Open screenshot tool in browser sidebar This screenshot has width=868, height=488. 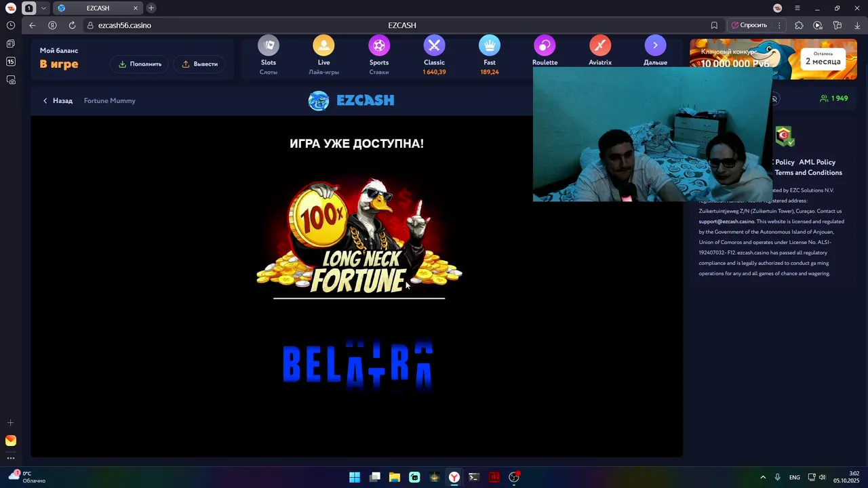coord(11,80)
